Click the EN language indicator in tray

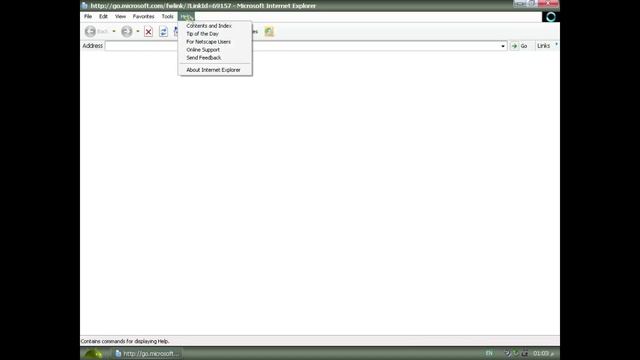pos(489,353)
